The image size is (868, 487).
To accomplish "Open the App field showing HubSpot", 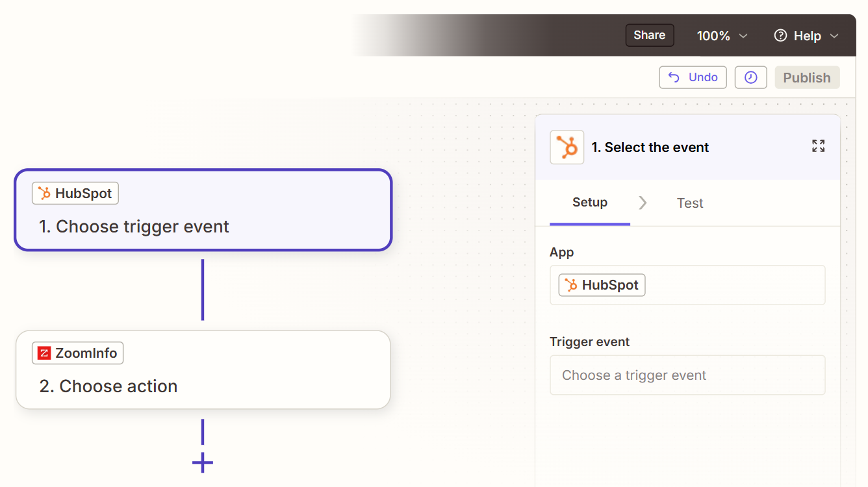I will coord(687,285).
